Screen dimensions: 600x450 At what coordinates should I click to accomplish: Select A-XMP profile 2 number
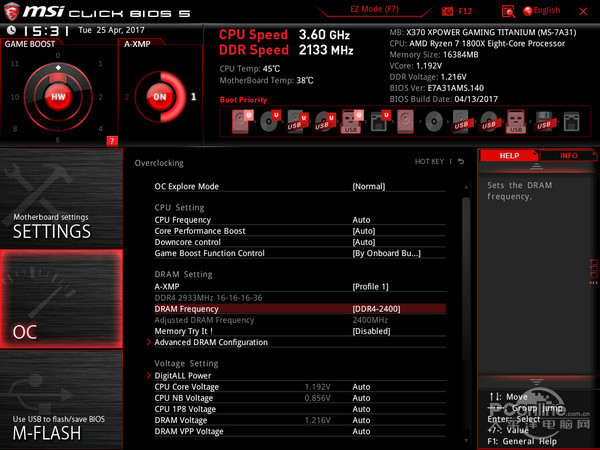pos(127,97)
